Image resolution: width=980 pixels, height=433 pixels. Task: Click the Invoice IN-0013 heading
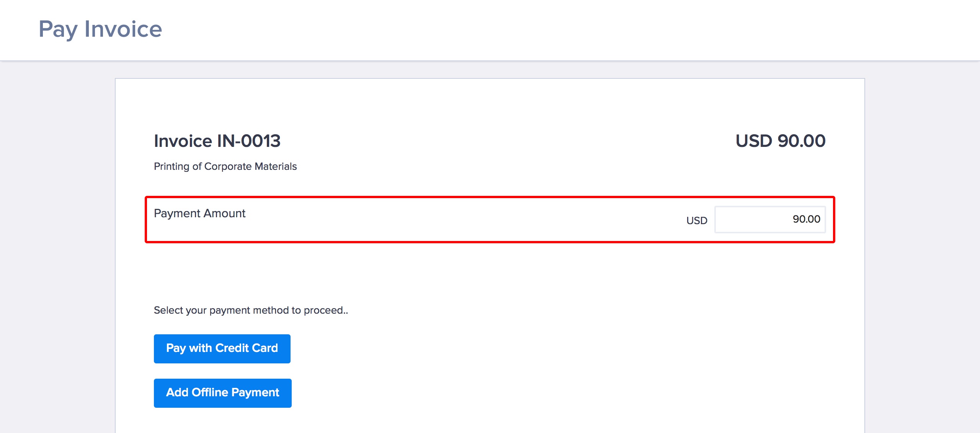point(217,141)
